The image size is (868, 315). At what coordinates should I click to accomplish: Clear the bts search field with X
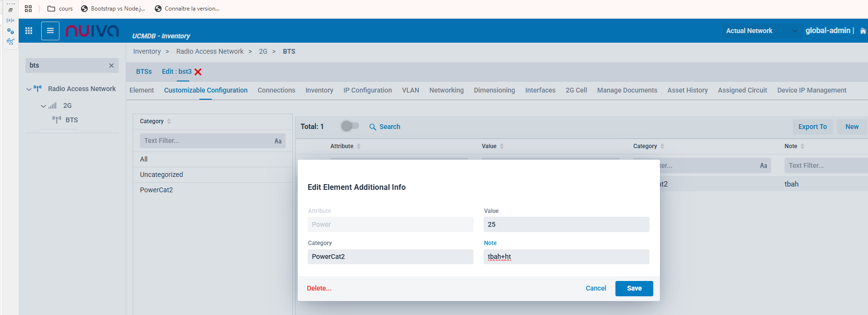111,66
